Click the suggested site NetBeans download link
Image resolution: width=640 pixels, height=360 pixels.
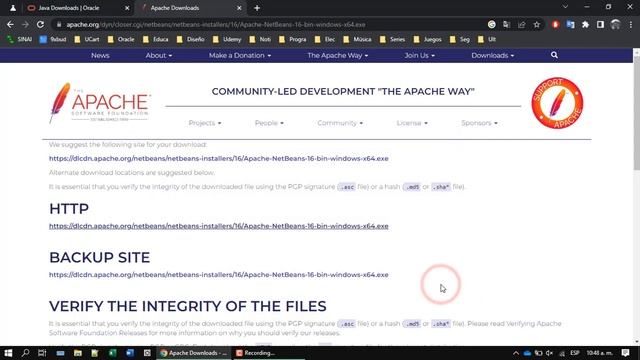218,158
